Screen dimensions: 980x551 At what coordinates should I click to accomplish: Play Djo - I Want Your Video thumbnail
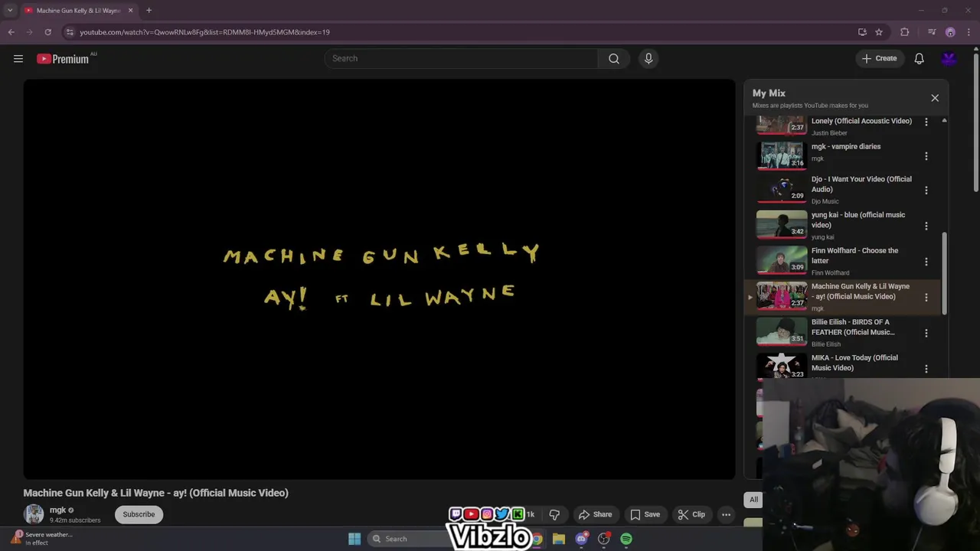pyautogui.click(x=782, y=190)
